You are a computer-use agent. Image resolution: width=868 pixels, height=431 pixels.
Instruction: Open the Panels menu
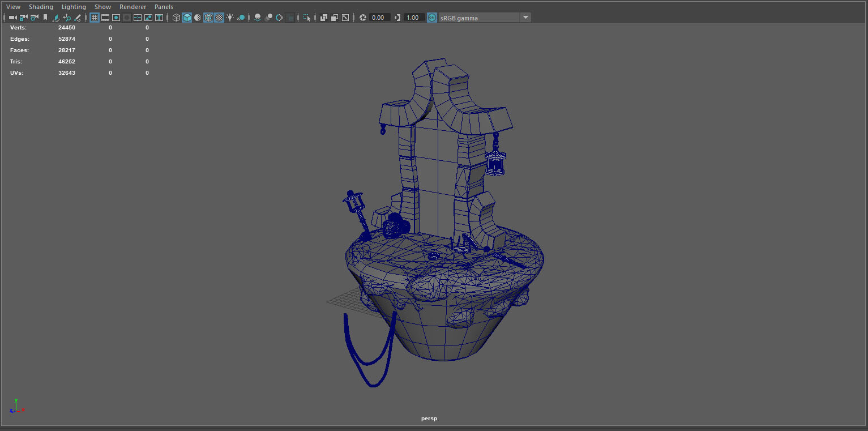point(164,7)
